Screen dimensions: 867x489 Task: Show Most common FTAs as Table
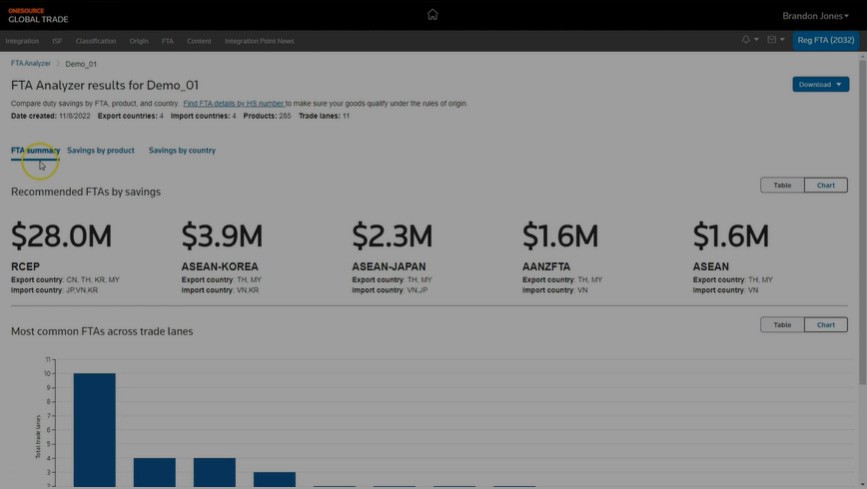782,325
